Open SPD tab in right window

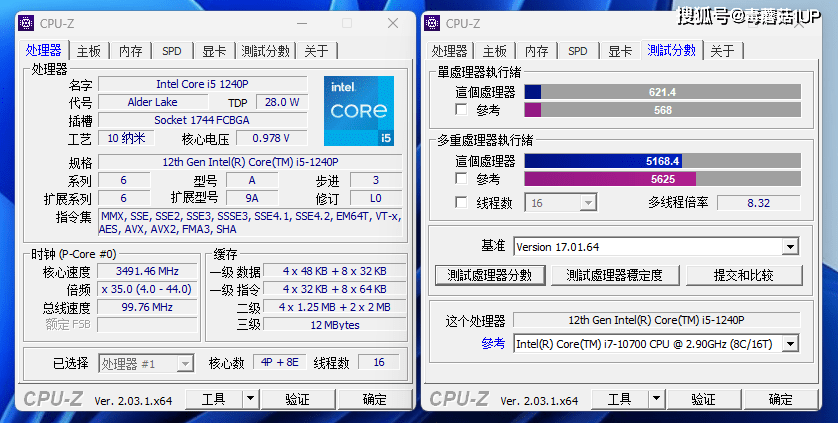tap(578, 51)
